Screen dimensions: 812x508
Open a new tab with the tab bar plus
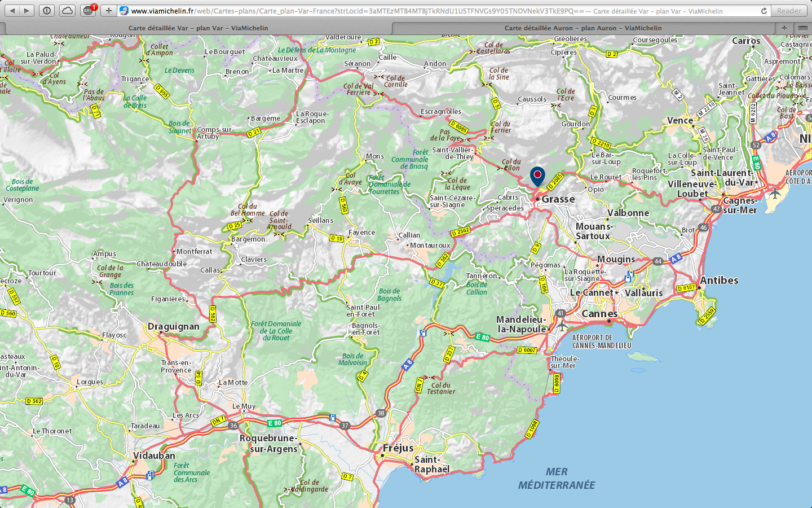click(784, 28)
